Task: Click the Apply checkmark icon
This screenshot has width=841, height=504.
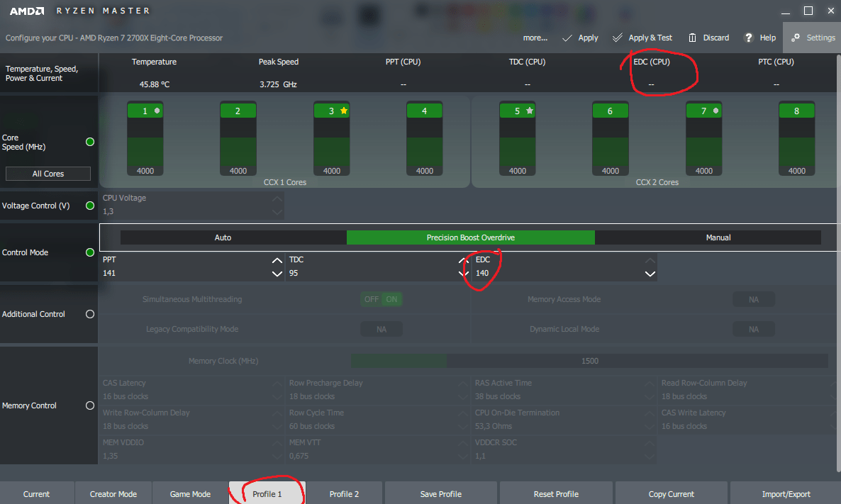Action: click(x=567, y=38)
